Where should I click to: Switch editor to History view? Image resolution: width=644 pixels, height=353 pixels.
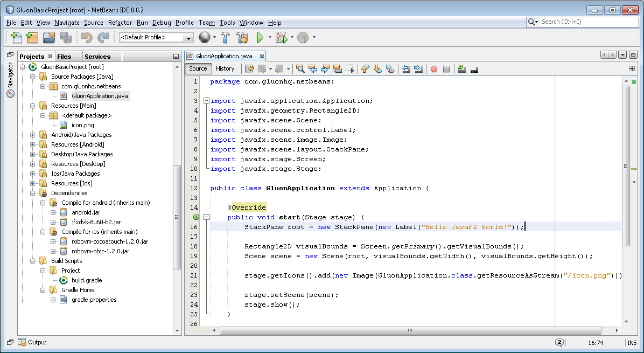point(225,68)
